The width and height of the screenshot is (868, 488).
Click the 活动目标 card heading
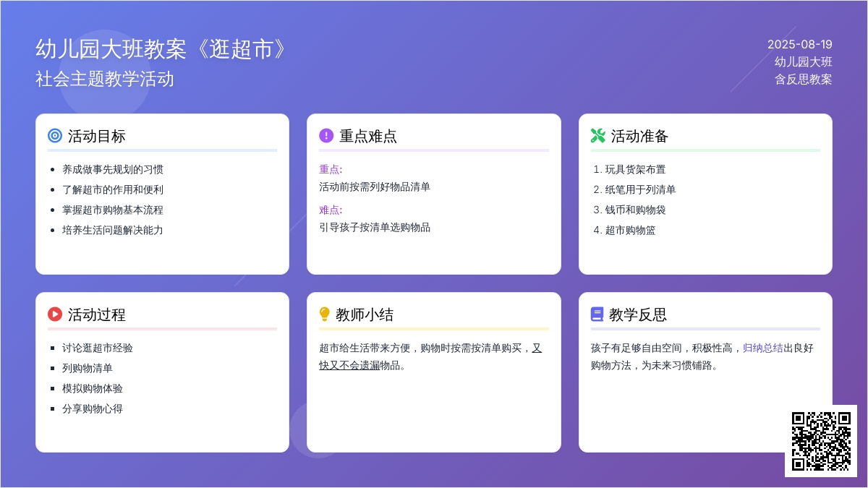pyautogui.click(x=97, y=136)
